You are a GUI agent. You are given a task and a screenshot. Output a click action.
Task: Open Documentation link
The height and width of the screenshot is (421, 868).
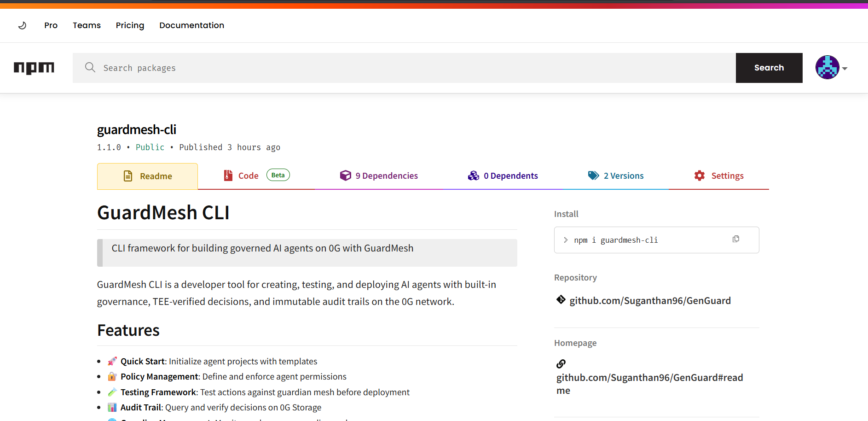191,25
